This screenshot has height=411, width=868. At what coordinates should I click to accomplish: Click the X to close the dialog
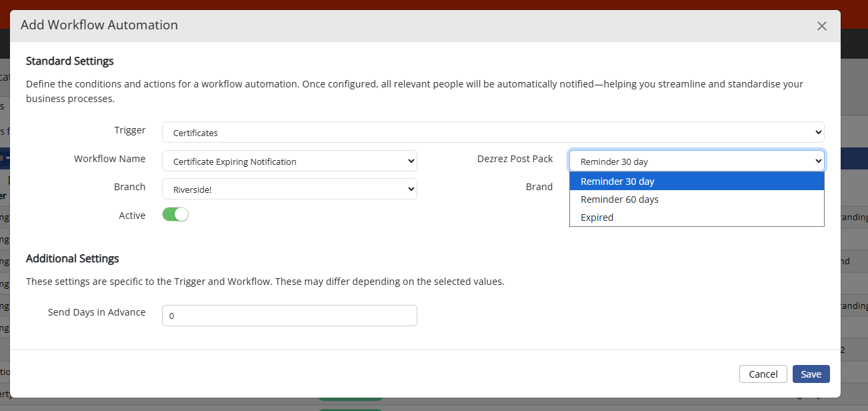tap(822, 26)
